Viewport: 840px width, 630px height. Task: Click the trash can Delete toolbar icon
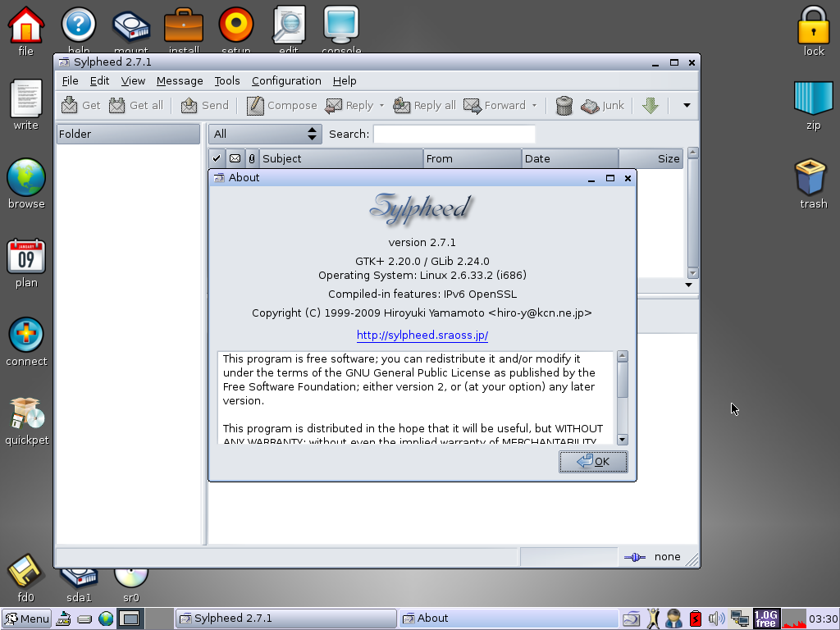point(564,106)
